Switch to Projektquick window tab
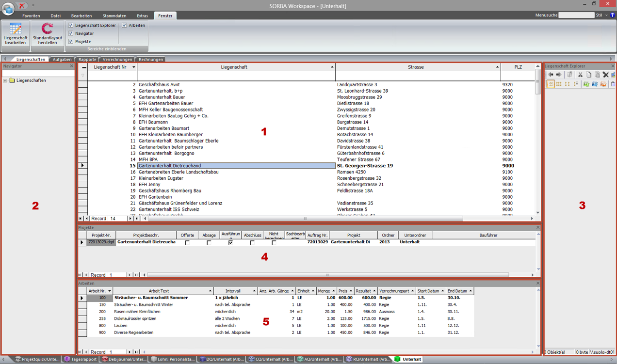Viewport: 617px width, 364px height. pyautogui.click(x=37, y=359)
